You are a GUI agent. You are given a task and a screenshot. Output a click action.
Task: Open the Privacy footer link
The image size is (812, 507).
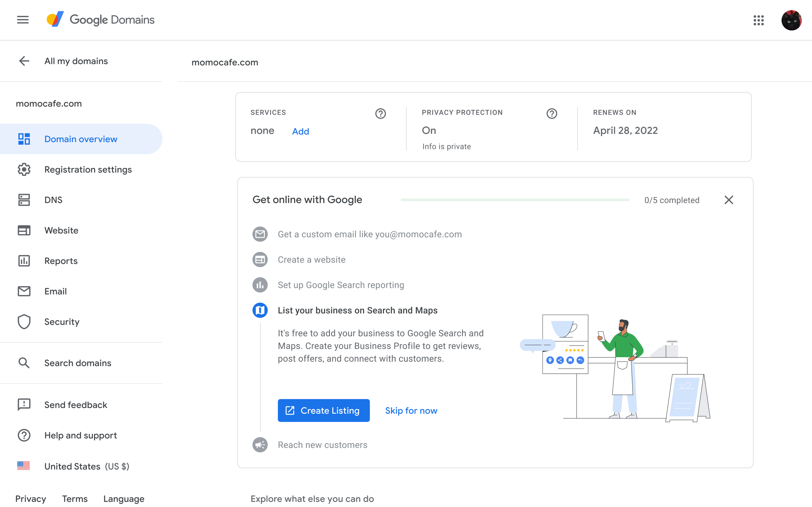click(x=30, y=499)
